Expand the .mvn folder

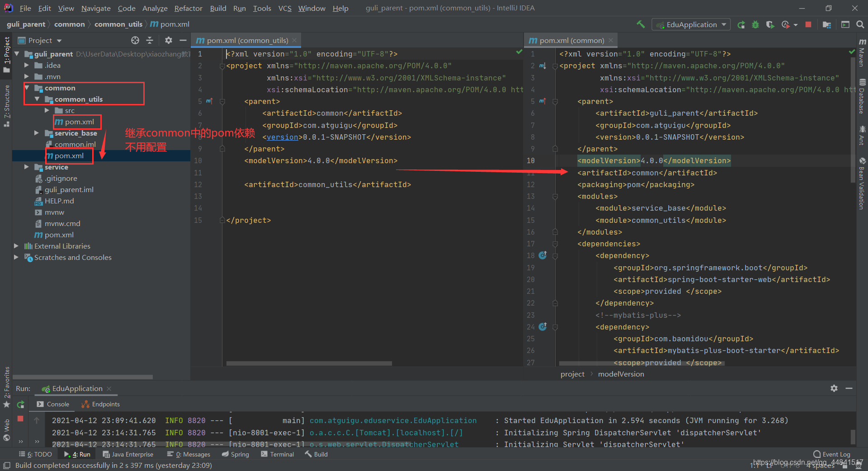27,76
